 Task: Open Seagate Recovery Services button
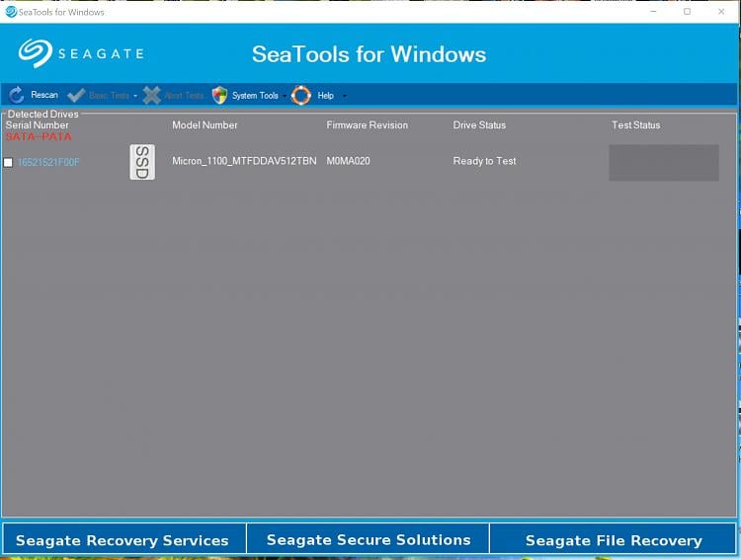click(123, 539)
